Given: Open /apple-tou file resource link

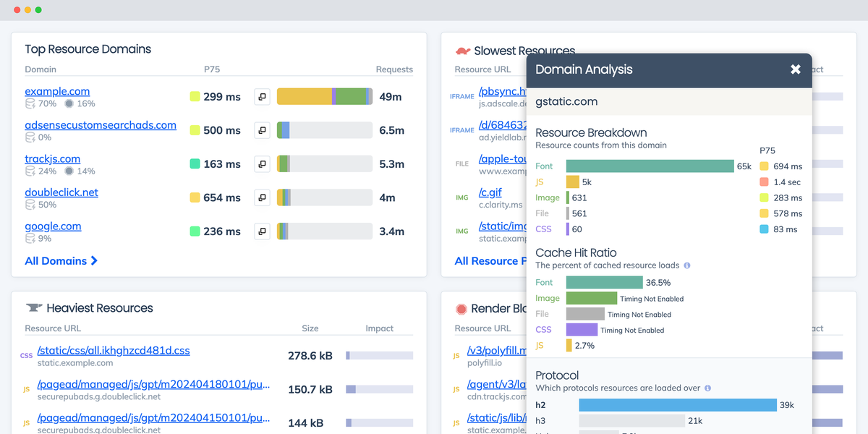Looking at the screenshot, I should [503, 160].
